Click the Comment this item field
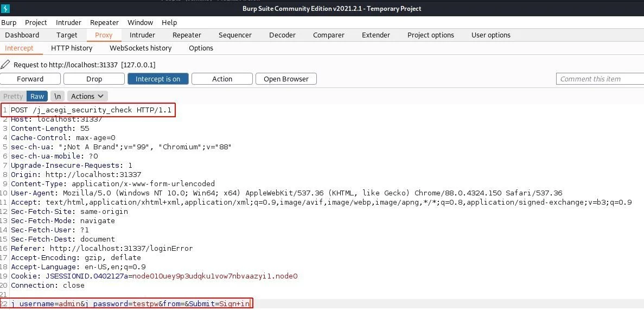 [x=599, y=79]
